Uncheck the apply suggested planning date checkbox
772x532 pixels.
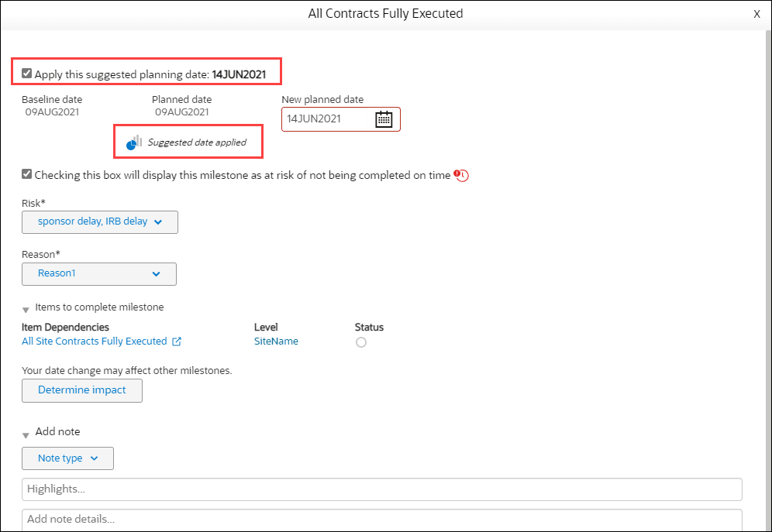pyautogui.click(x=26, y=72)
